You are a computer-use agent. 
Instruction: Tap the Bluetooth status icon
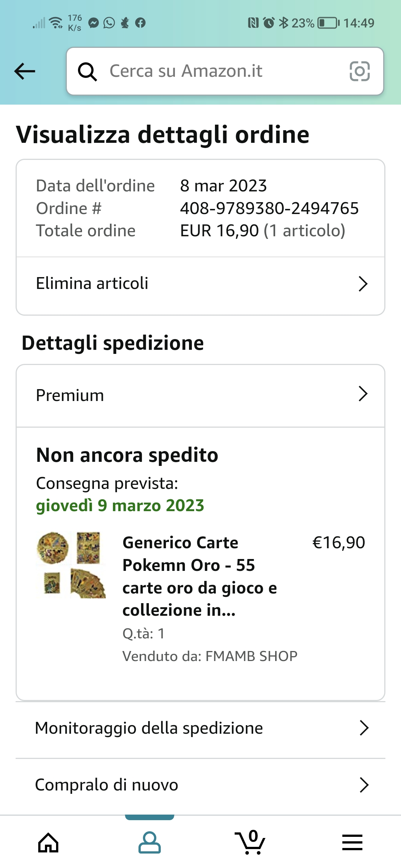tap(283, 23)
